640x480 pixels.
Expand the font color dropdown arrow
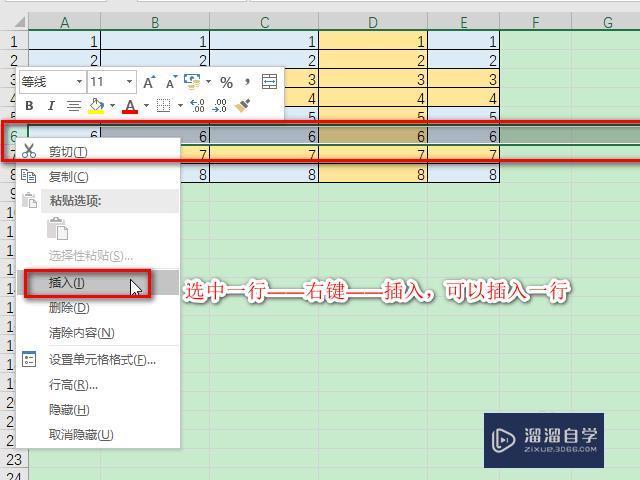(146, 106)
